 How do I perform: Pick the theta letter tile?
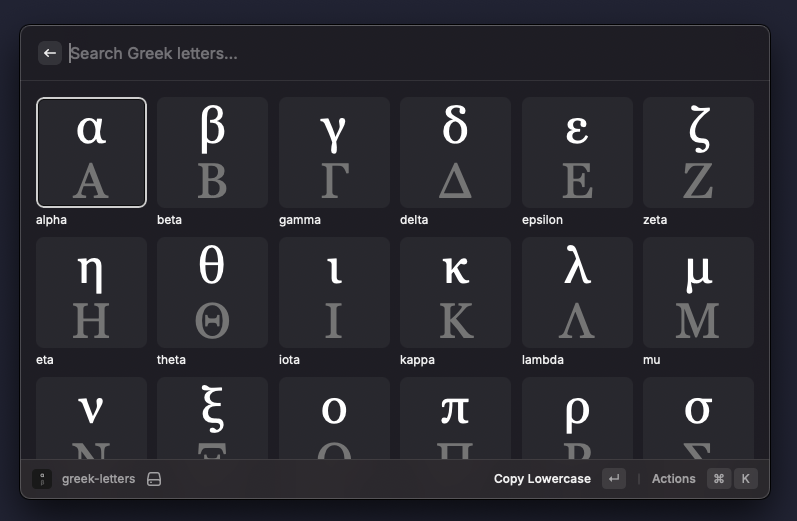pyautogui.click(x=212, y=292)
